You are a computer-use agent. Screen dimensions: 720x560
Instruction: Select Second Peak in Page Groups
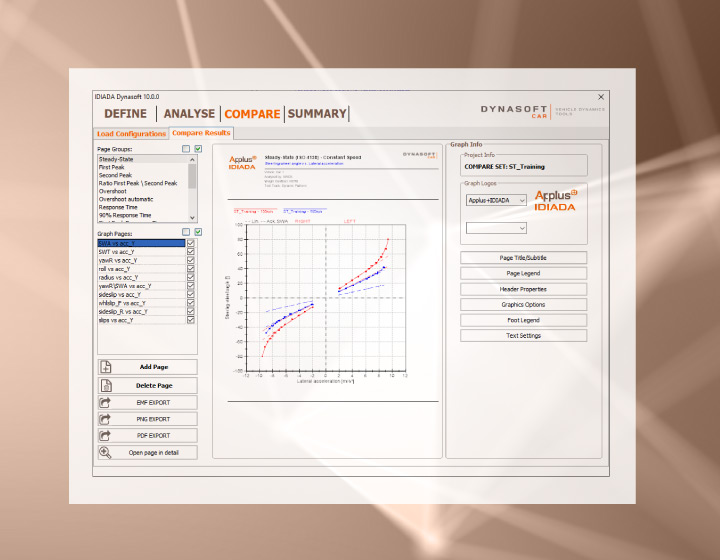coord(143,175)
